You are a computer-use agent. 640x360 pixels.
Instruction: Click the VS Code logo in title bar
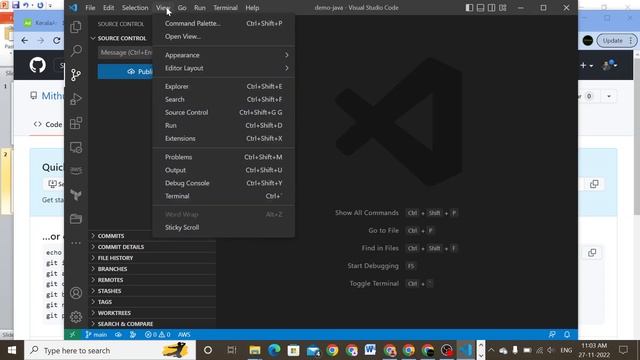73,7
